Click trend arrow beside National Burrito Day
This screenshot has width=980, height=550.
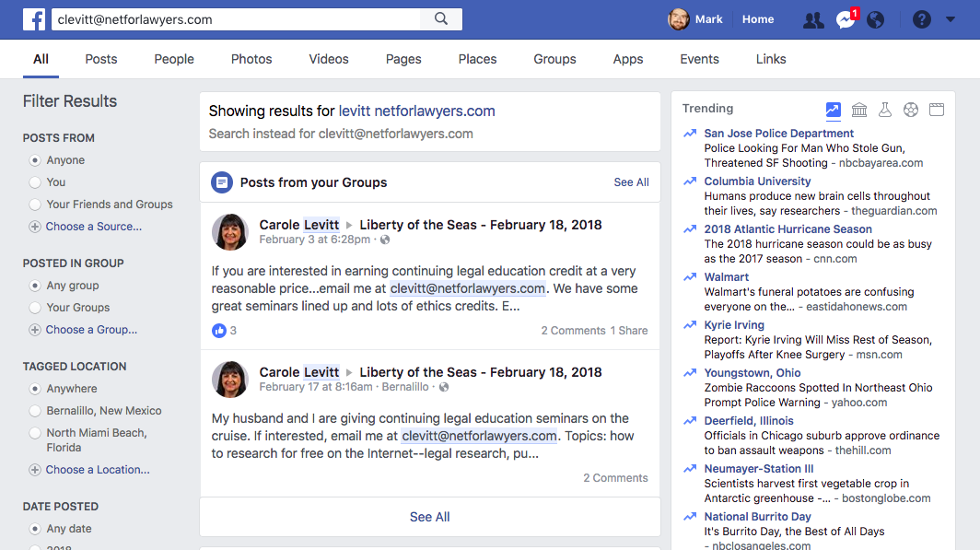(x=690, y=517)
